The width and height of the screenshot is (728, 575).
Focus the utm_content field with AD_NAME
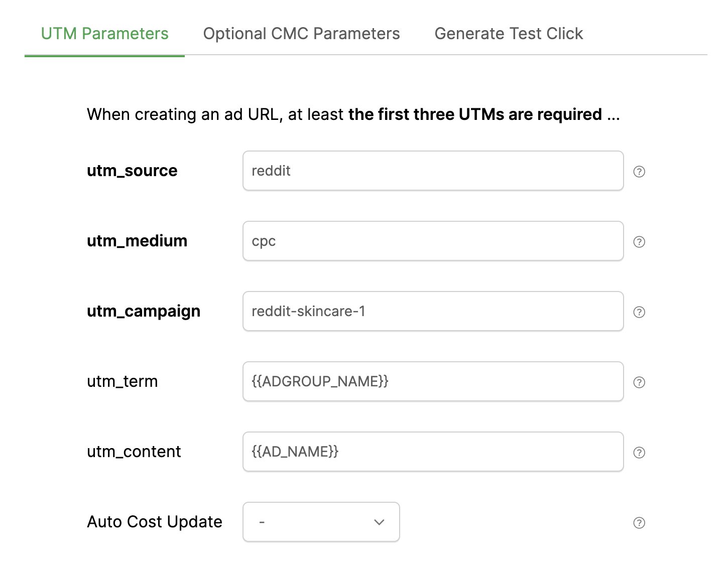[x=433, y=452]
